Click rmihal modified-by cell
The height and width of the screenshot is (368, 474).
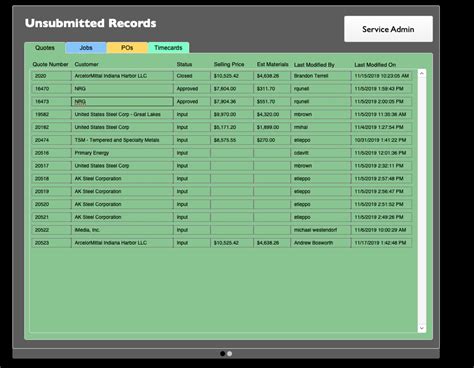click(x=321, y=127)
